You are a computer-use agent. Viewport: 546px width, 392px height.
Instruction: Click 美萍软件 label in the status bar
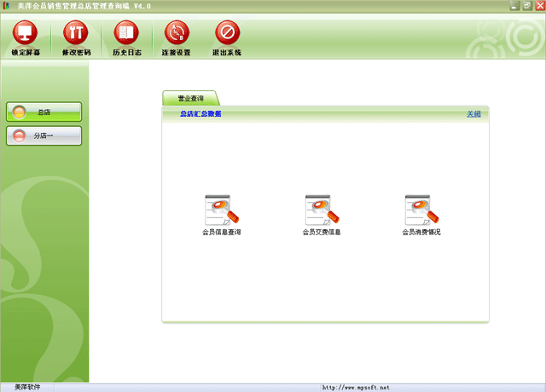coord(27,387)
